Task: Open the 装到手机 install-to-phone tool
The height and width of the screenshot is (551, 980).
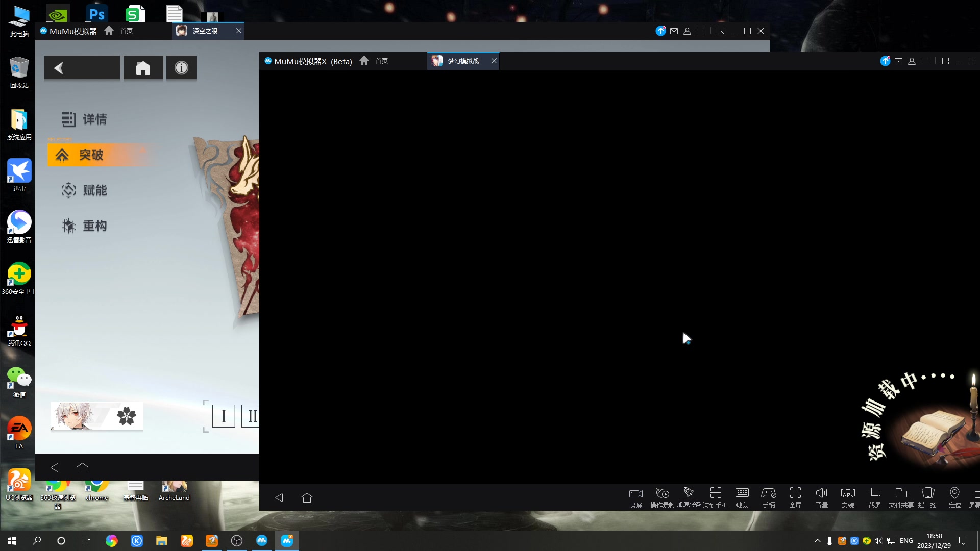Action: tap(716, 496)
